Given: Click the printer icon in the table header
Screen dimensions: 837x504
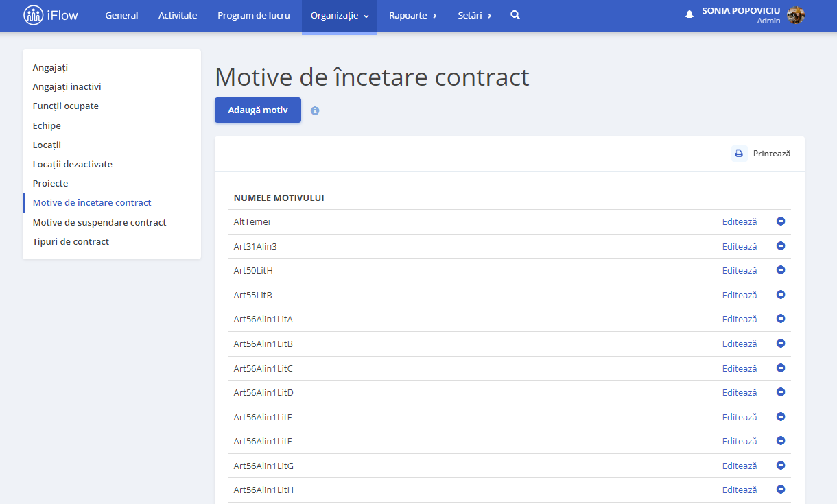Looking at the screenshot, I should (x=739, y=154).
